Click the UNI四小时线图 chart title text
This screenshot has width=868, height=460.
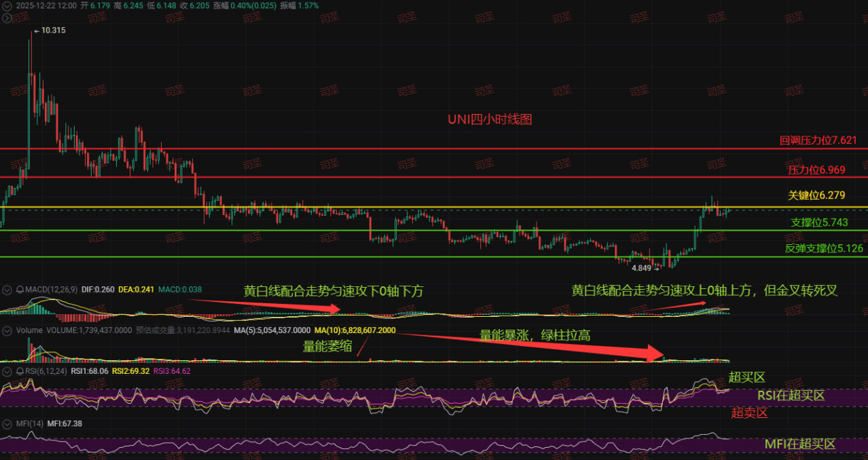[x=490, y=119]
